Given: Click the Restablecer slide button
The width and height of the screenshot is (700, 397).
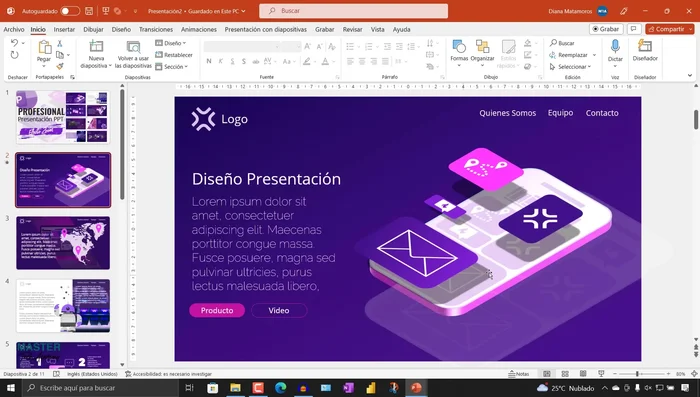Looking at the screenshot, I should (174, 55).
